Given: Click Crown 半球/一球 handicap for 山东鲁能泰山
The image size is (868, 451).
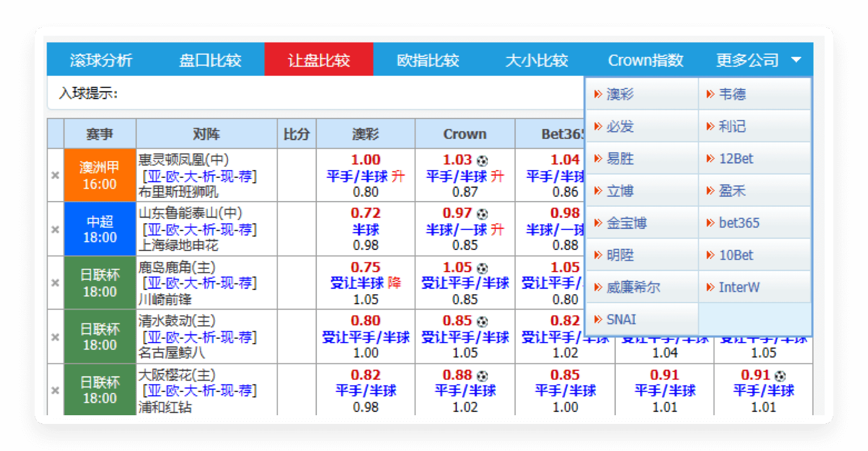Looking at the screenshot, I should (x=457, y=230).
